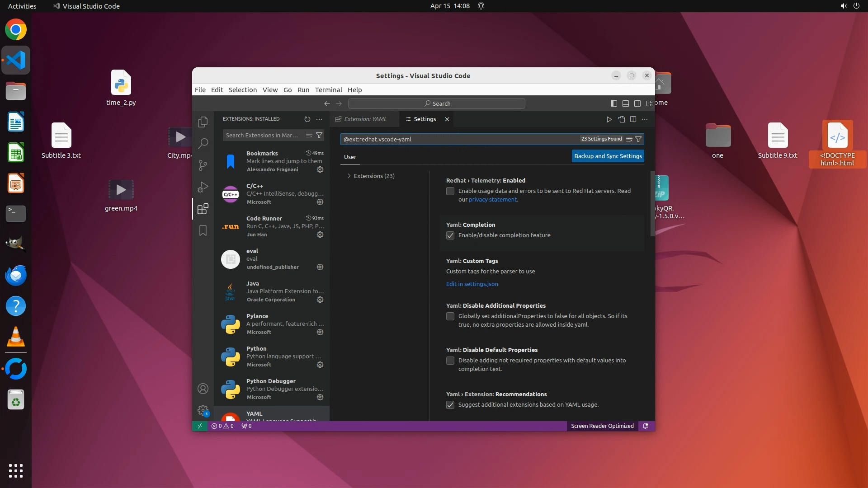Open manage gear for Code Runner extension
Screen dimensions: 868x488
320,235
